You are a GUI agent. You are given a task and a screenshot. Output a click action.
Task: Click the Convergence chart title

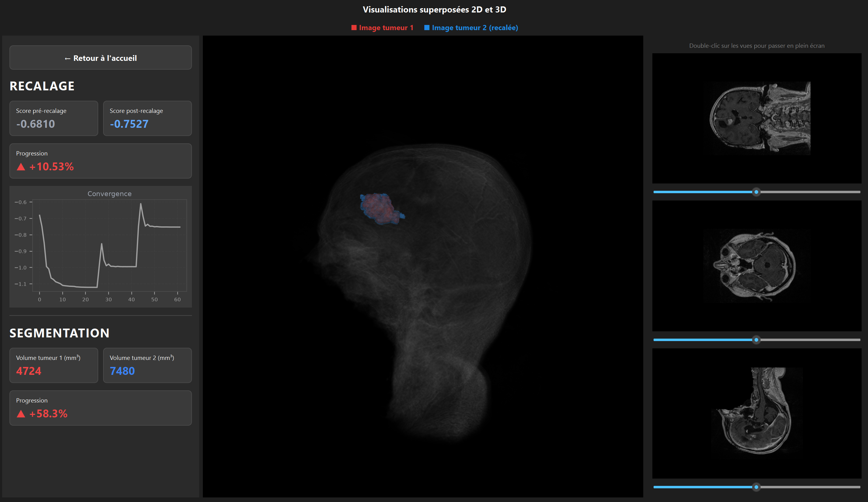tap(109, 193)
